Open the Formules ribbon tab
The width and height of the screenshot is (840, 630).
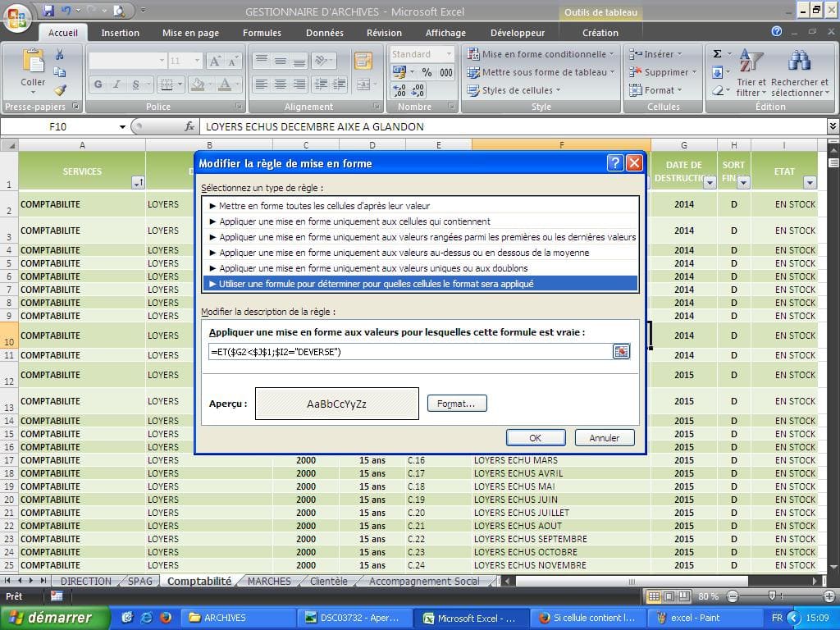(262, 33)
